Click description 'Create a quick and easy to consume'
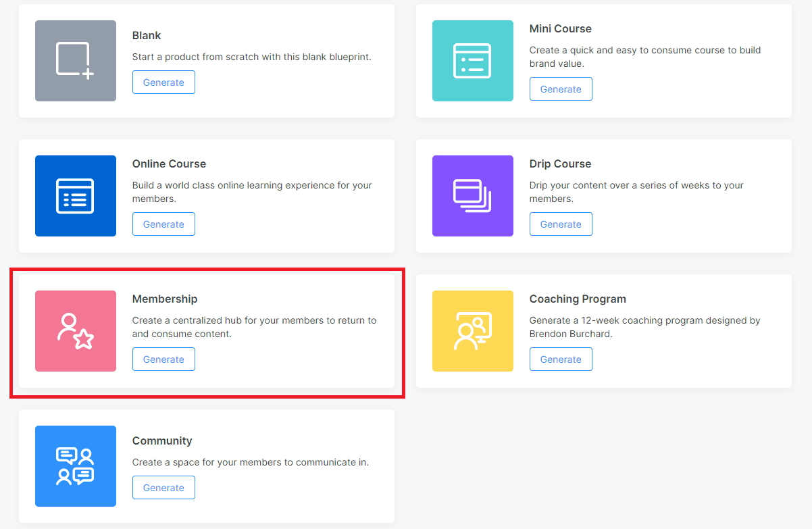Viewport: 812px width, 529px height. pyautogui.click(x=645, y=57)
